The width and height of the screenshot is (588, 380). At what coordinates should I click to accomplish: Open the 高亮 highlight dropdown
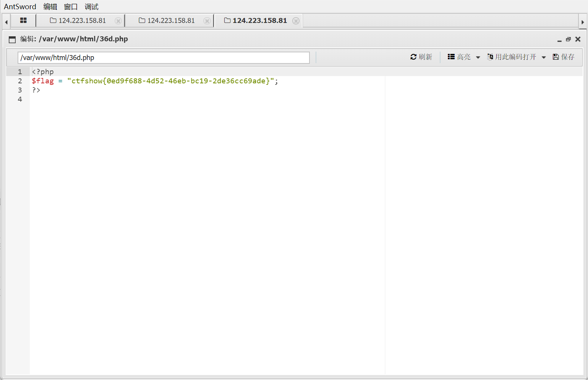[x=464, y=57]
